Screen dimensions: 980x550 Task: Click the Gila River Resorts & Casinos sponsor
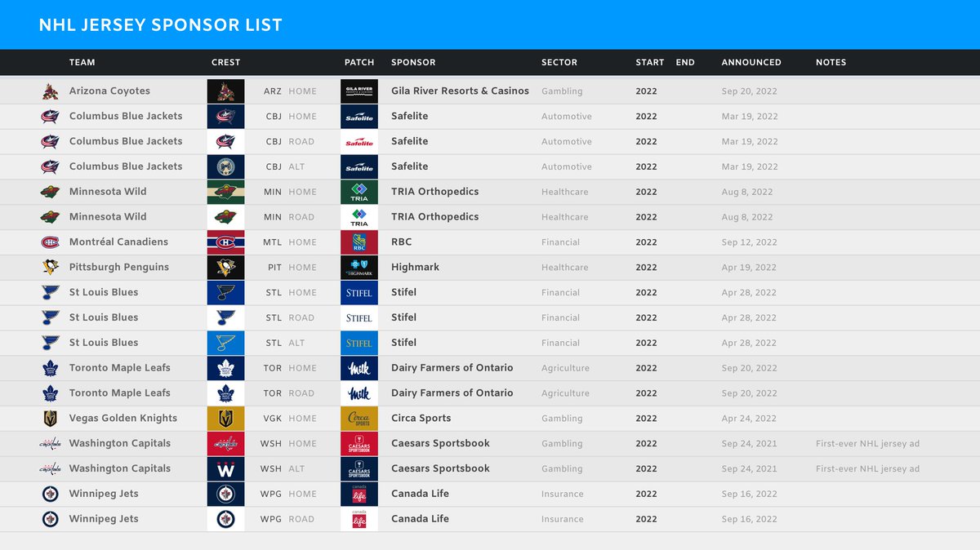coord(460,91)
